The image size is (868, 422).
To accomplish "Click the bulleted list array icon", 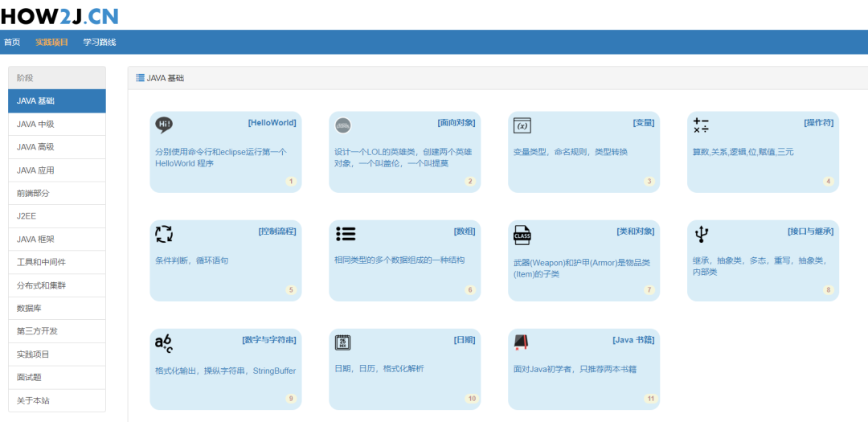I will [x=346, y=234].
